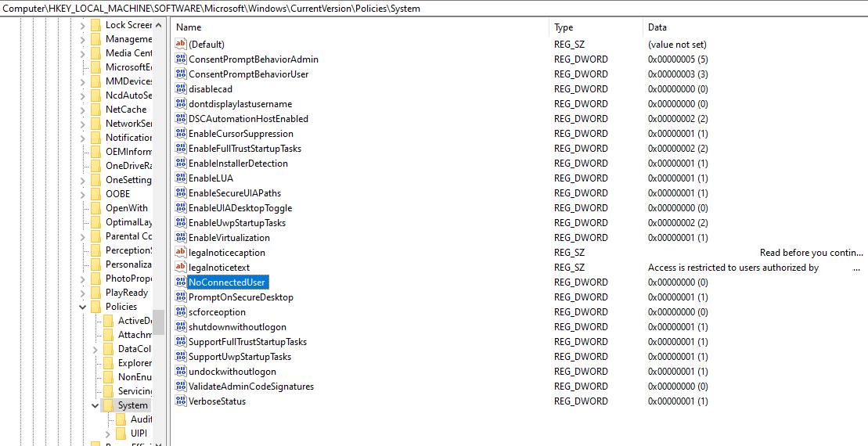Expand the DataCol key chevron
This screenshot has height=446, width=868.
(95, 349)
